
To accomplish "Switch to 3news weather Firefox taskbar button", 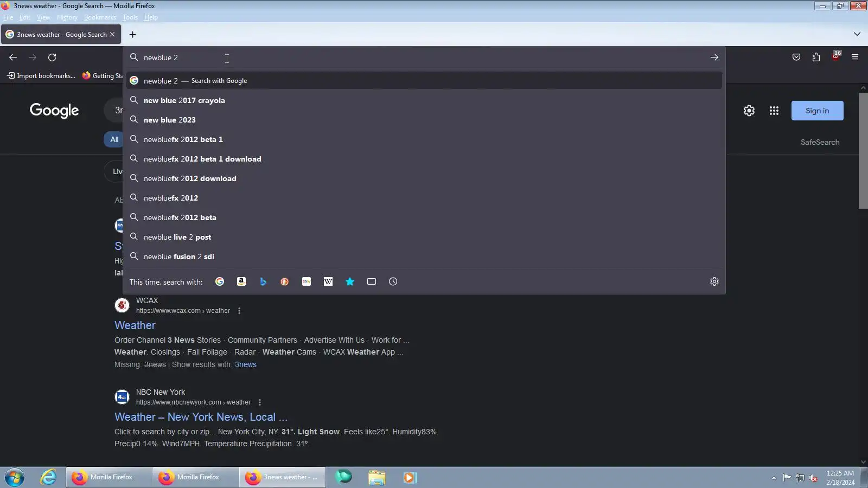I will pos(283,477).
